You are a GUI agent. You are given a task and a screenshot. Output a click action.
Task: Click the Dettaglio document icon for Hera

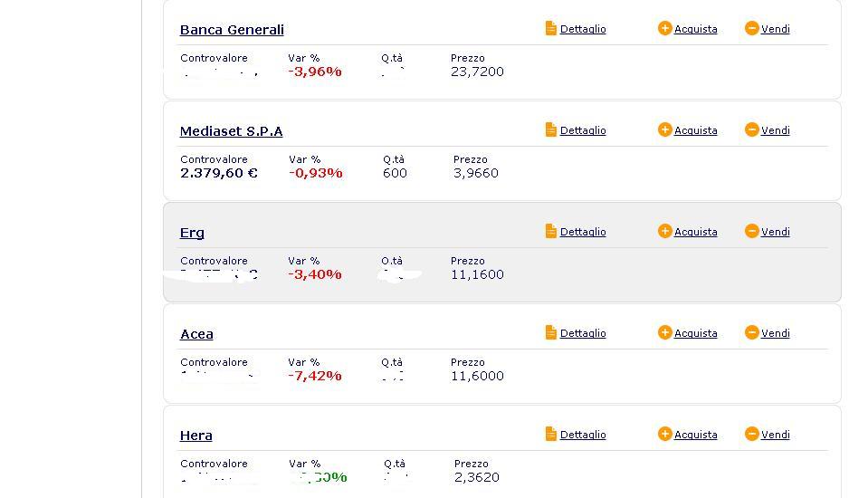(550, 435)
